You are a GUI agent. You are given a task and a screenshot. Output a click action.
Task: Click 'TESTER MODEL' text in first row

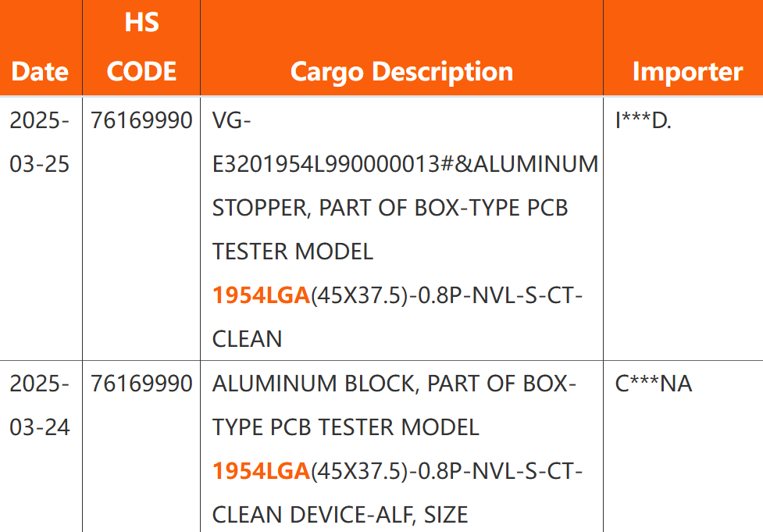click(293, 252)
